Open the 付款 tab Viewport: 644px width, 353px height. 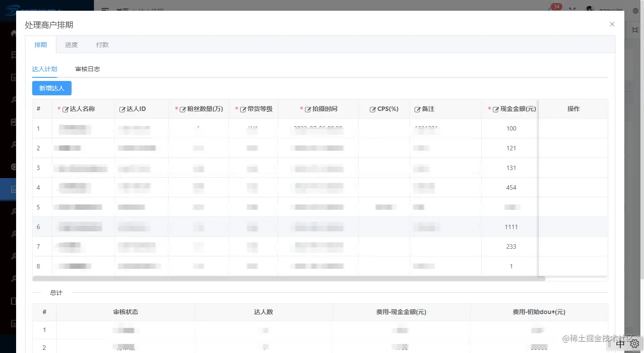[x=102, y=45]
